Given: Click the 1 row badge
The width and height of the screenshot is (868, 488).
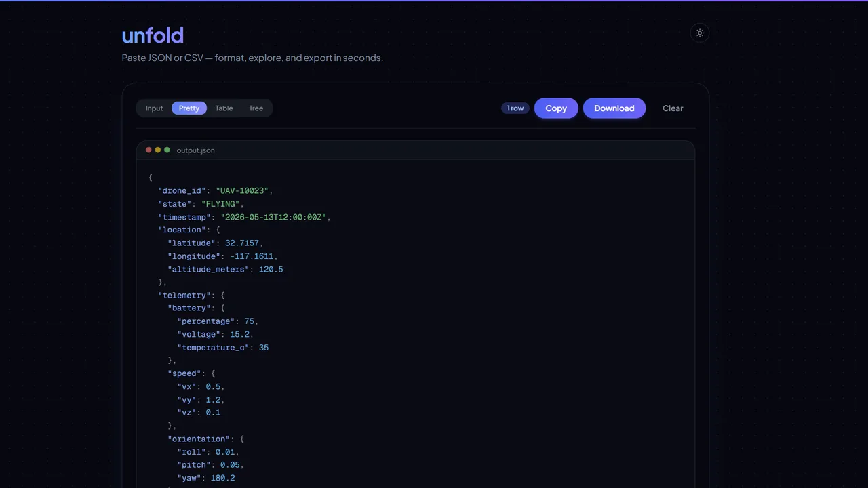Looking at the screenshot, I should click(x=515, y=108).
